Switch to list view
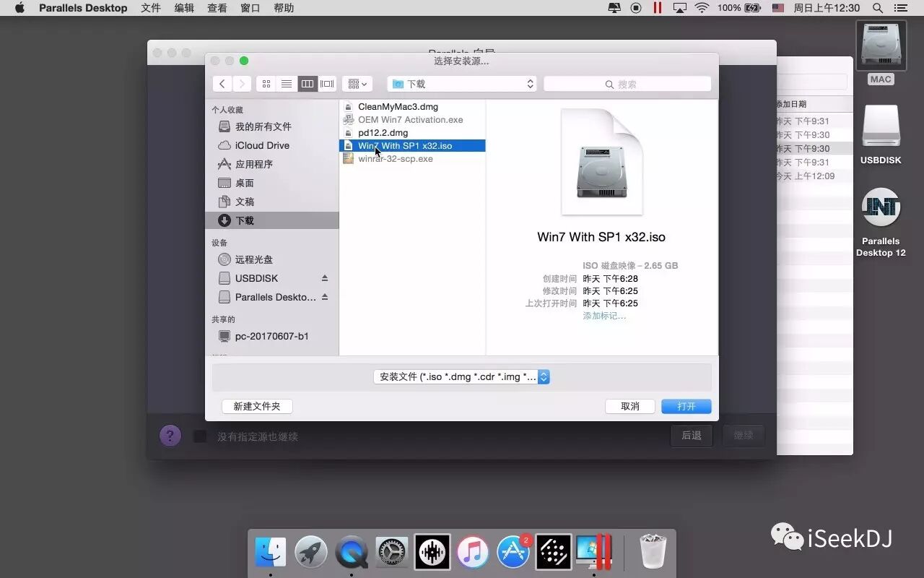This screenshot has width=924, height=578. point(287,84)
